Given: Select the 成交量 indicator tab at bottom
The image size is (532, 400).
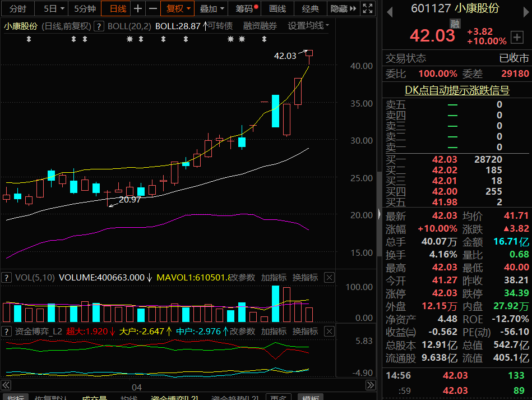Looking at the screenshot, I should pos(94,397).
